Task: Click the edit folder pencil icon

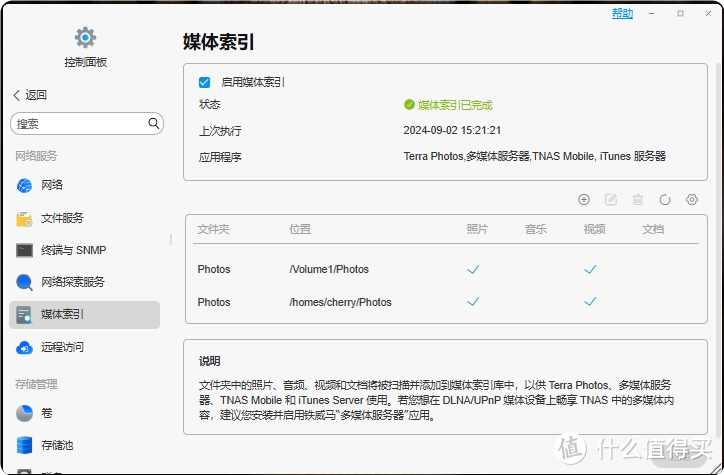Action: click(611, 200)
